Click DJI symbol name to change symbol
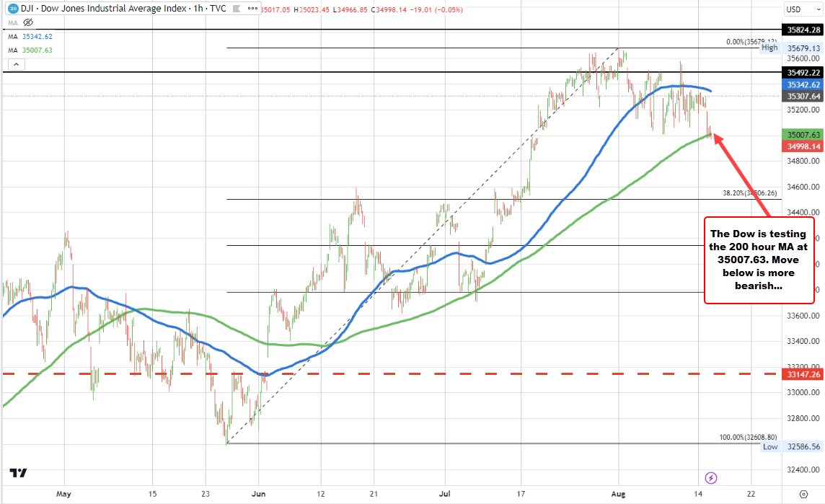825x504 pixels. [26, 9]
